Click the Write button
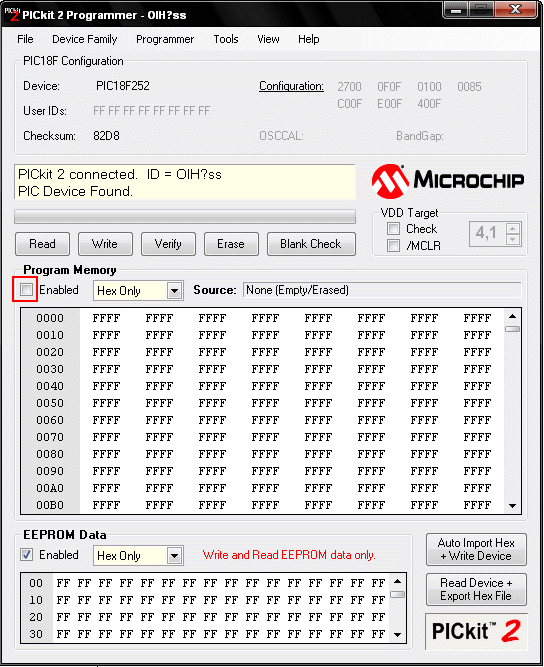This screenshot has height=667, width=544. point(105,244)
